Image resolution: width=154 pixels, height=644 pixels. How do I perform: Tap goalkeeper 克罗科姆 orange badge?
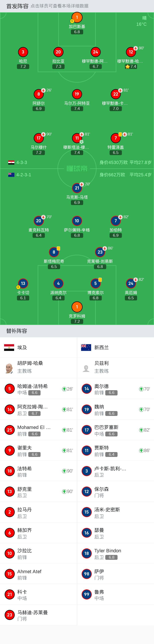tap(77, 307)
